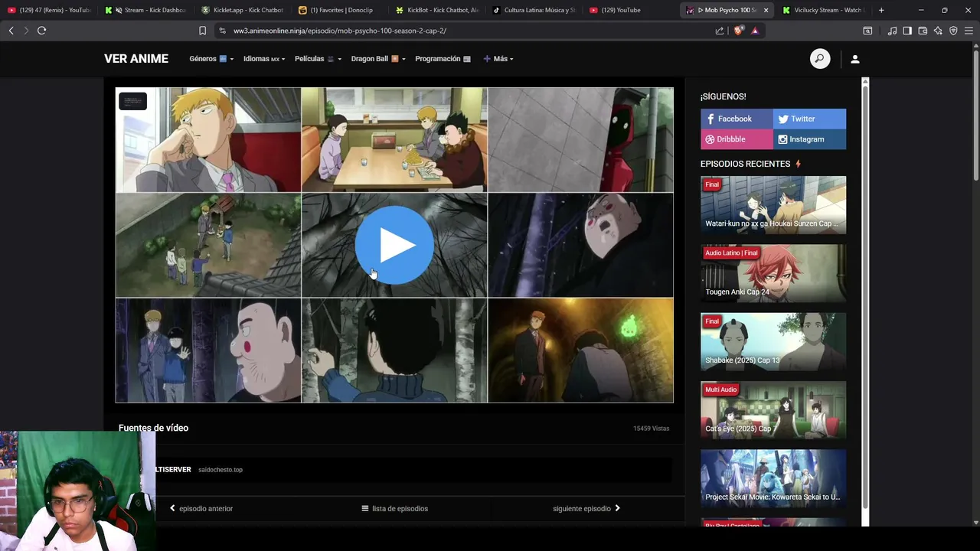Click the EPISODIOS RECIENTES heading
Image resolution: width=980 pixels, height=551 pixels.
(745, 164)
